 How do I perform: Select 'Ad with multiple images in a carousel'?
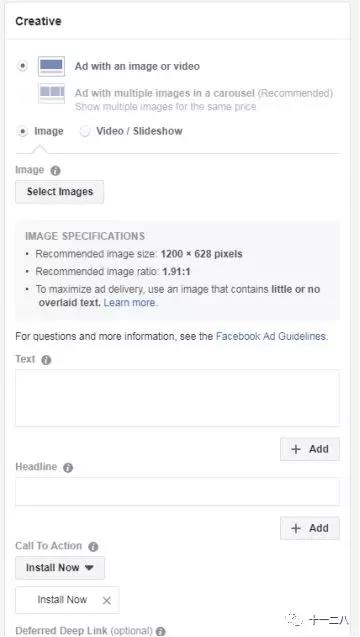(x=164, y=93)
